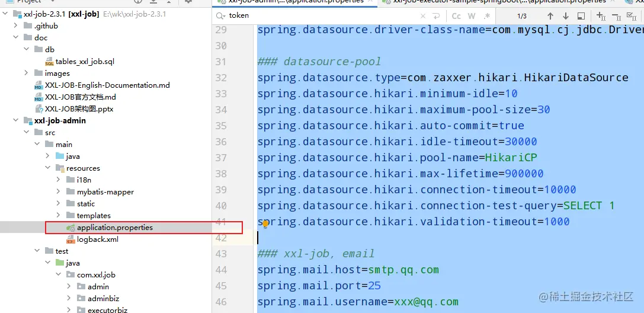Click the XML icon of logback.xml
This screenshot has width=644, height=313.
tap(71, 239)
